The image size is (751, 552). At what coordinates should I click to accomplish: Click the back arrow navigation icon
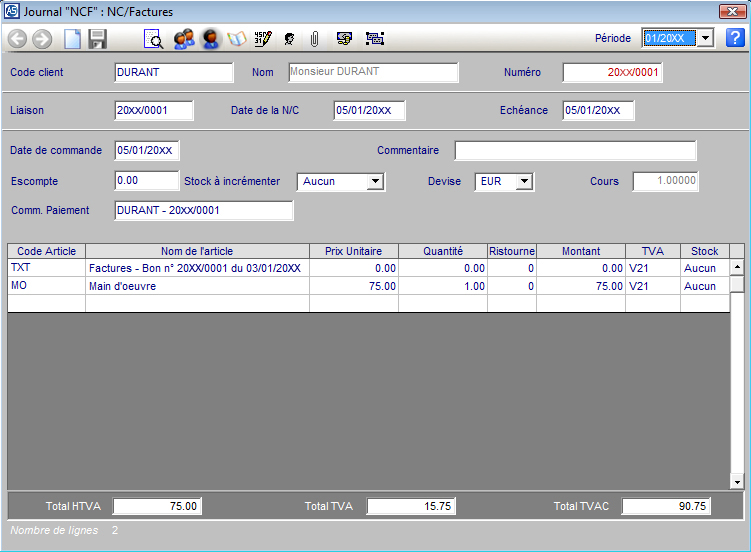tap(17, 39)
